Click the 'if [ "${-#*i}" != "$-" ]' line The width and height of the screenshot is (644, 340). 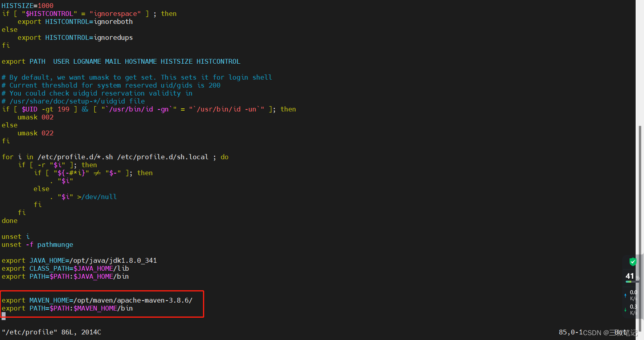93,173
